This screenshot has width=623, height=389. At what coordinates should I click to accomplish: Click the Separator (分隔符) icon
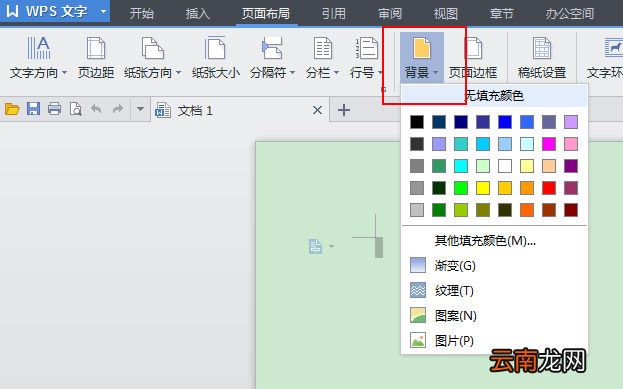point(272,48)
